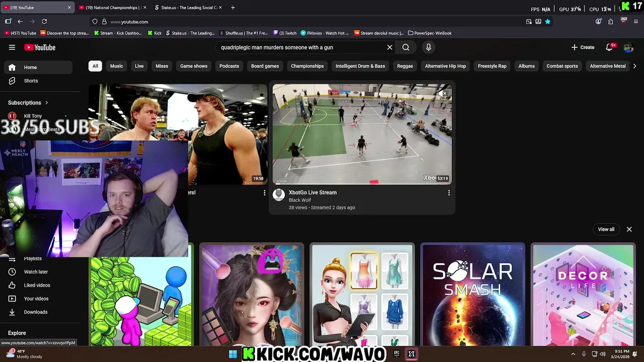Click View all for the games shelf
Image resolution: width=644 pixels, height=362 pixels.
pyautogui.click(x=606, y=229)
